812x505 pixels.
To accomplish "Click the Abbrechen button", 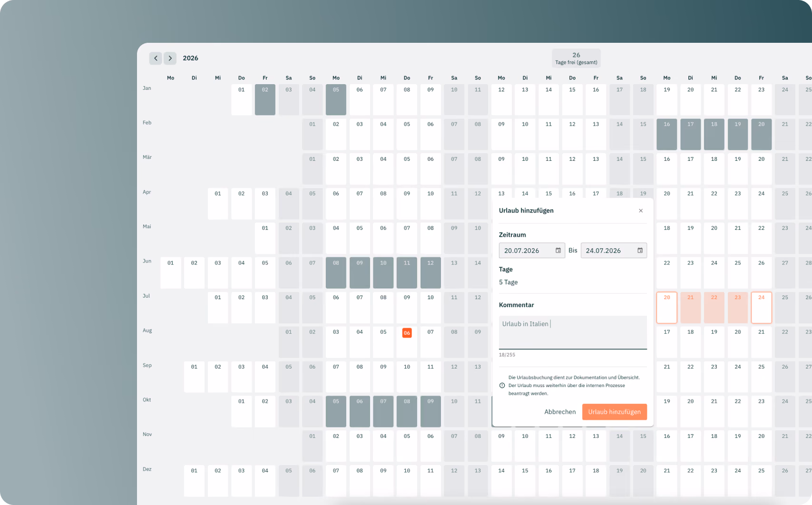I will [x=560, y=412].
